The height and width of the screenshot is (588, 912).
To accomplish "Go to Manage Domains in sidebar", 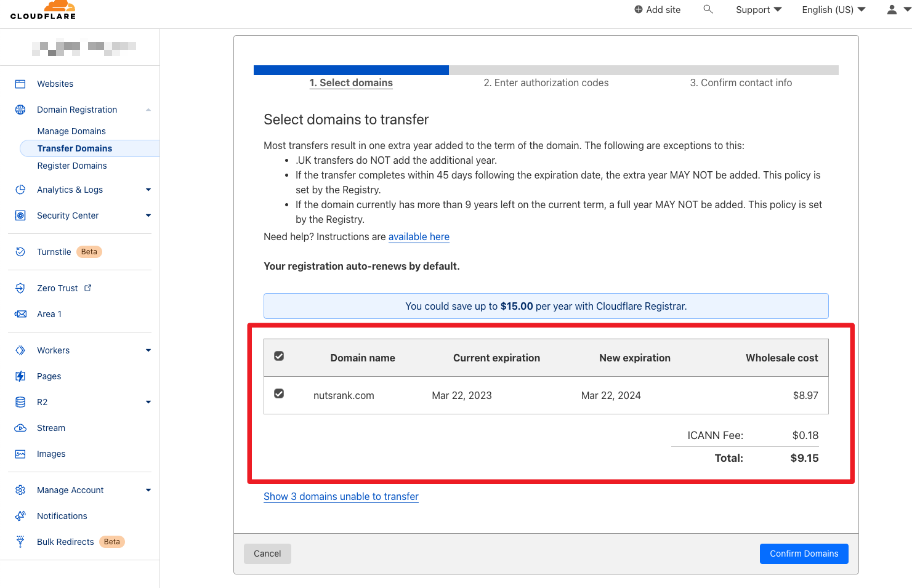I will 71,131.
